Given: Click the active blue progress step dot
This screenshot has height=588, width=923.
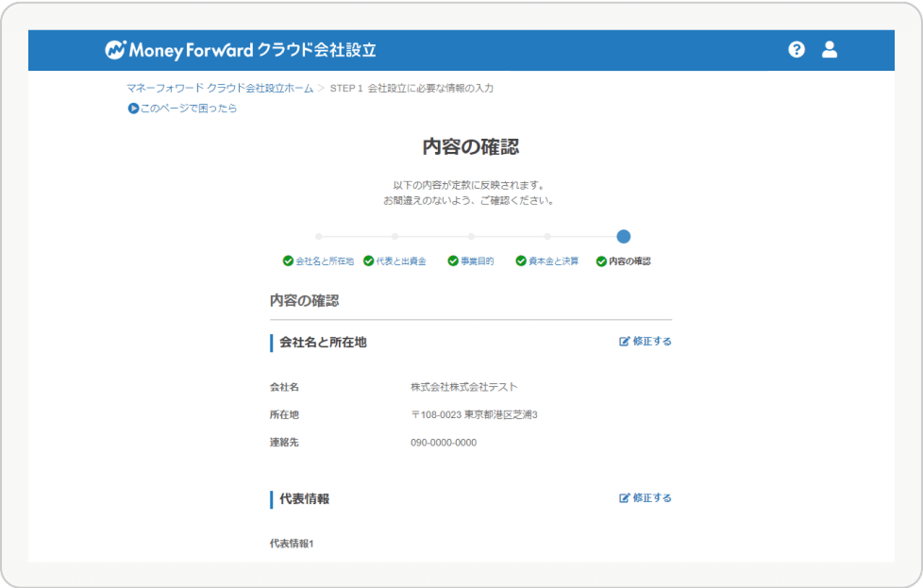Looking at the screenshot, I should point(623,237).
